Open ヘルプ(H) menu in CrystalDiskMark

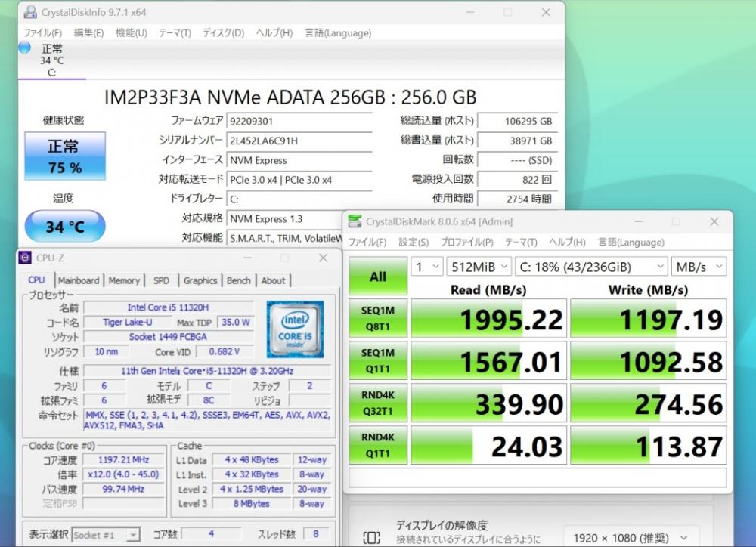(567, 242)
